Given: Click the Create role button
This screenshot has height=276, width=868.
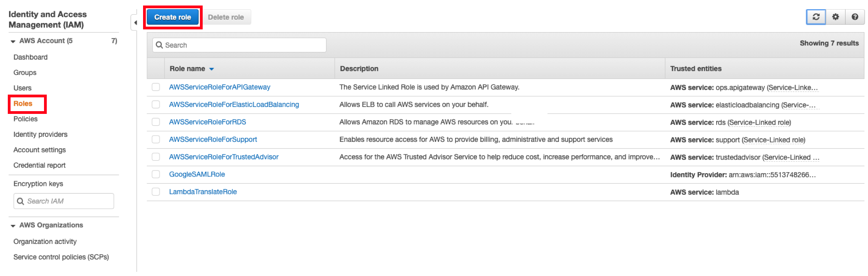Looking at the screenshot, I should click(172, 17).
